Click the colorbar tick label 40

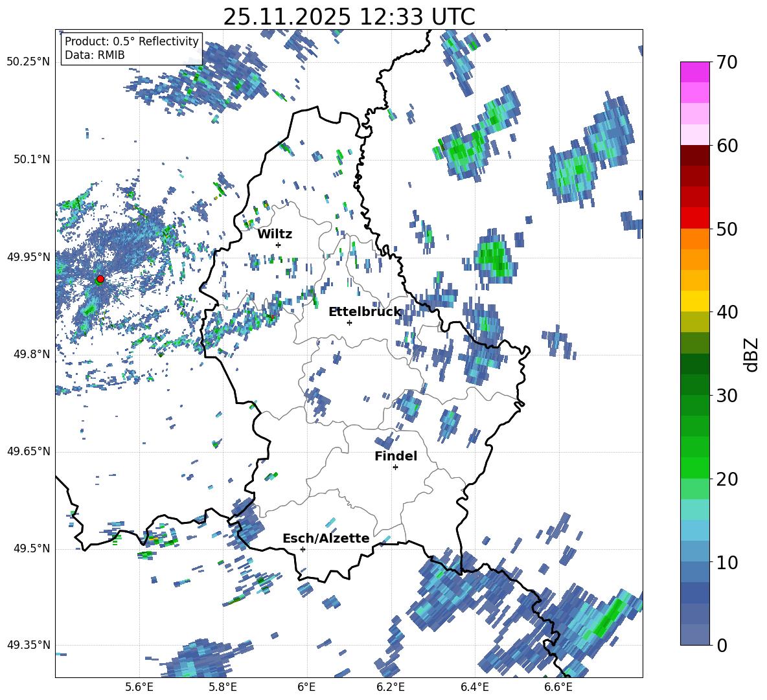727,312
